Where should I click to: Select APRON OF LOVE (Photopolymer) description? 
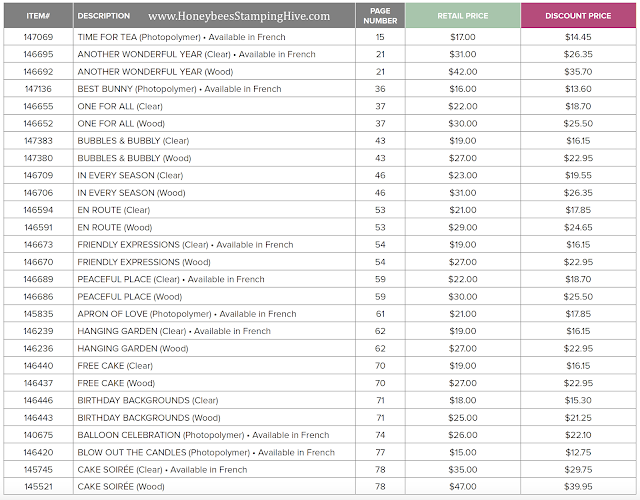click(x=187, y=314)
